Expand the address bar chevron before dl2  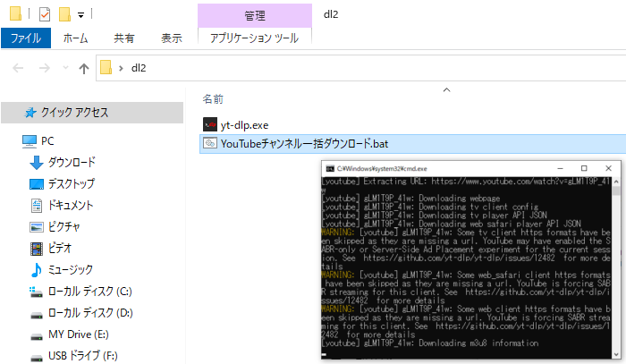point(121,68)
